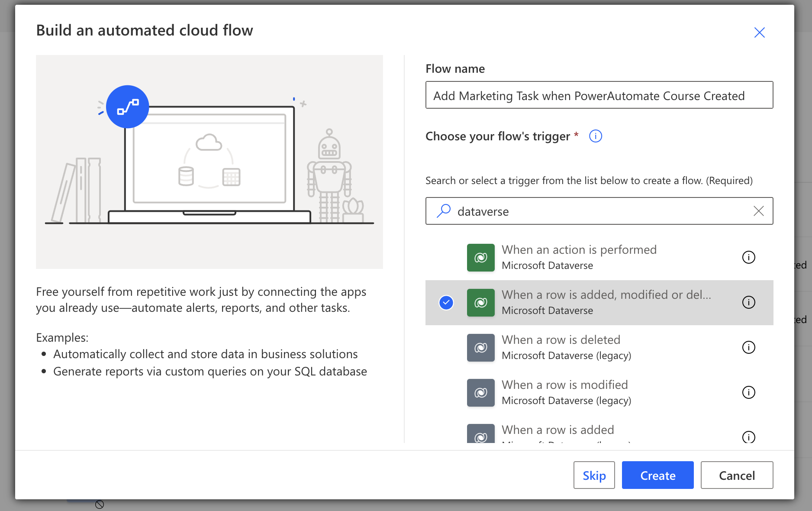This screenshot has height=511, width=812.
Task: Open info for row added, modified or deleted trigger
Action: 748,302
